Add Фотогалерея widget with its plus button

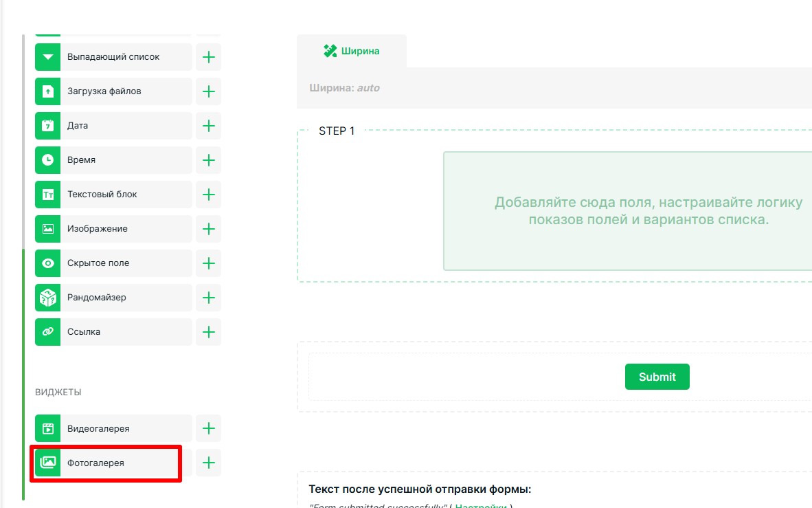209,463
